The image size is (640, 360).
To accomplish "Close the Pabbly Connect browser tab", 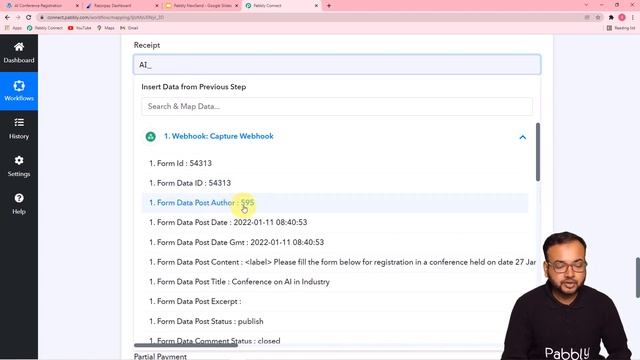I will pyautogui.click(x=316, y=6).
